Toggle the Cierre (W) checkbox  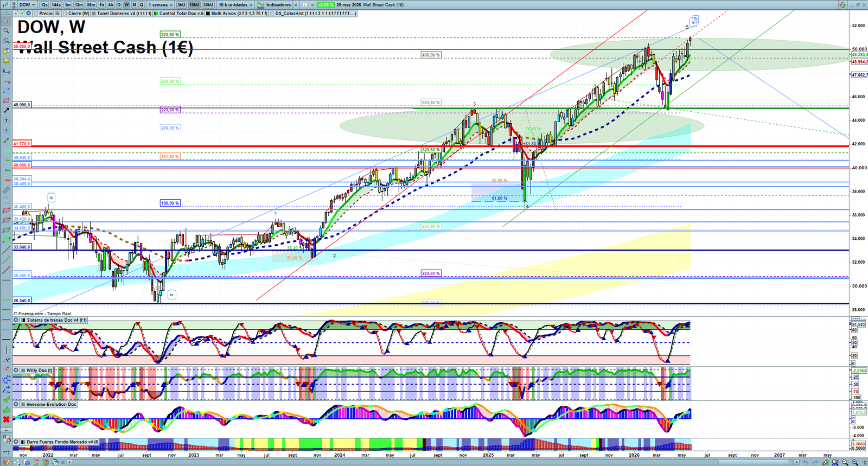pyautogui.click(x=65, y=13)
